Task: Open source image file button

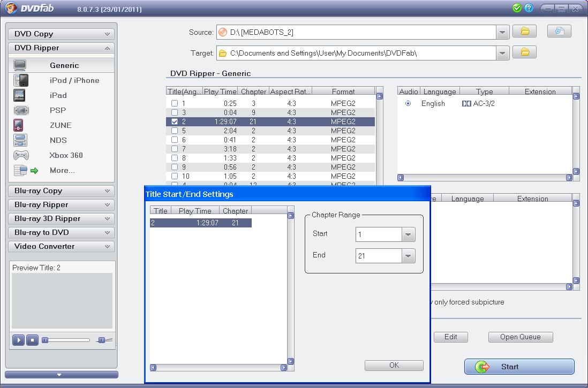Action: [559, 32]
